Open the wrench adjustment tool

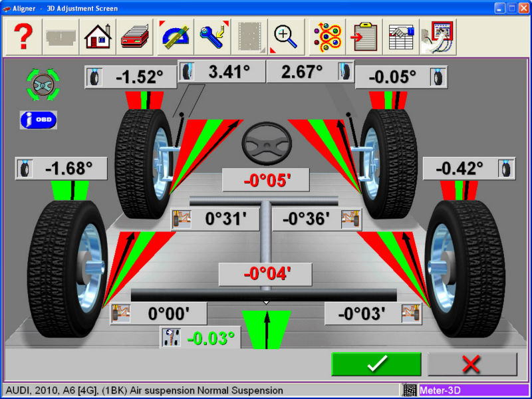point(213,37)
